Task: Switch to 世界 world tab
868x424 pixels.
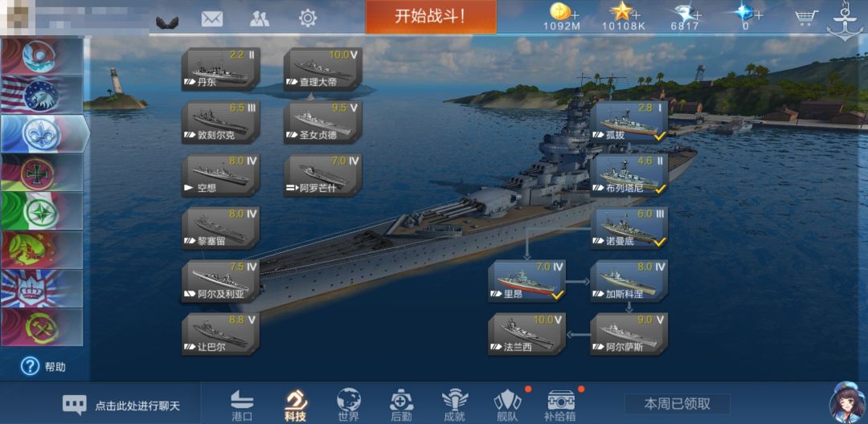Action: click(349, 406)
